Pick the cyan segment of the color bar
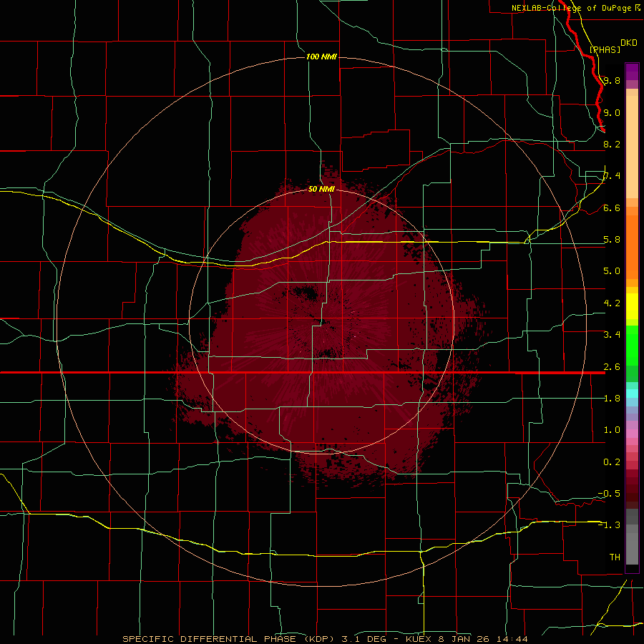The image size is (644, 644). point(632,393)
